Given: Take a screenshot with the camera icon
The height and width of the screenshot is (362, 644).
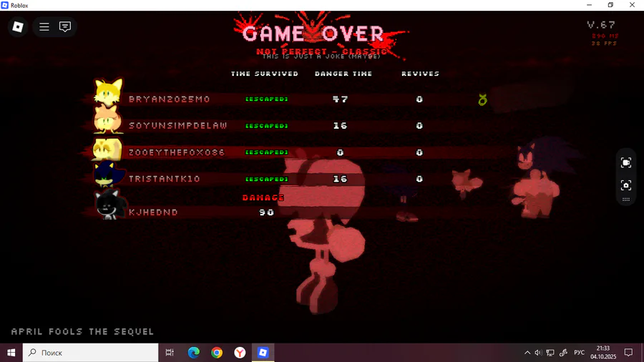Looking at the screenshot, I should pos(625,185).
